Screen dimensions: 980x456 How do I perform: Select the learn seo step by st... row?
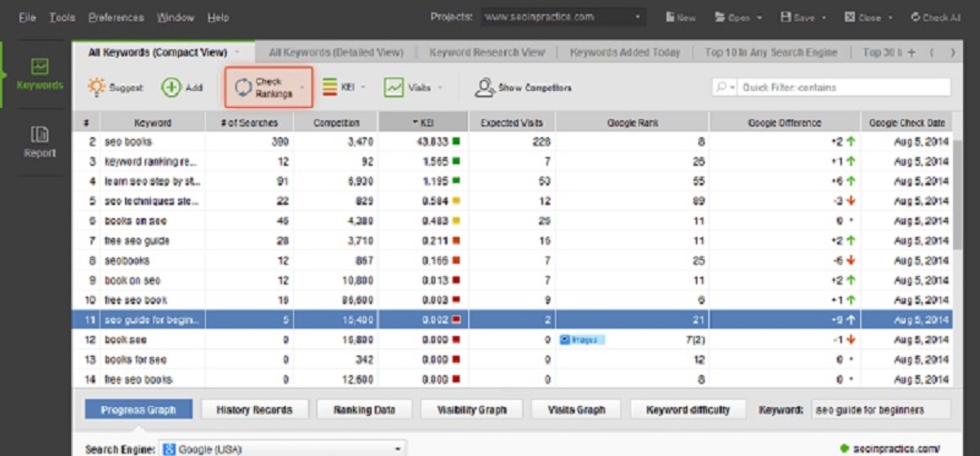tap(512, 181)
